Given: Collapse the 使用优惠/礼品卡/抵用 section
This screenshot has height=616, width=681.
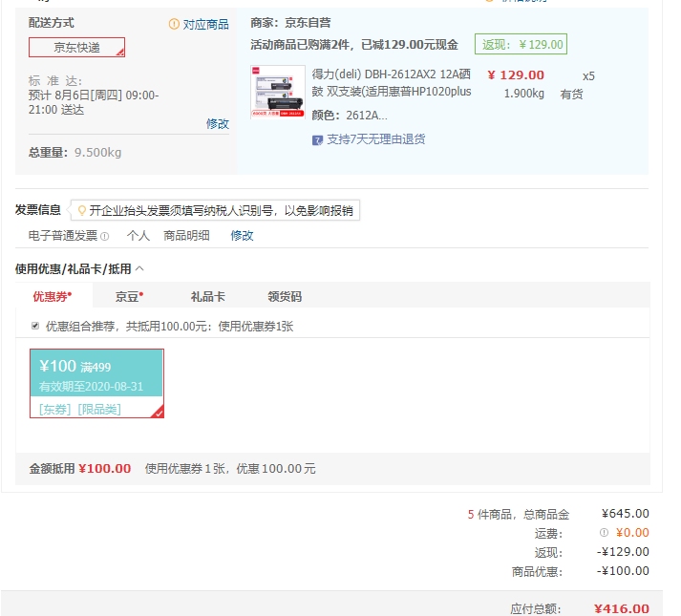Looking at the screenshot, I should [139, 268].
